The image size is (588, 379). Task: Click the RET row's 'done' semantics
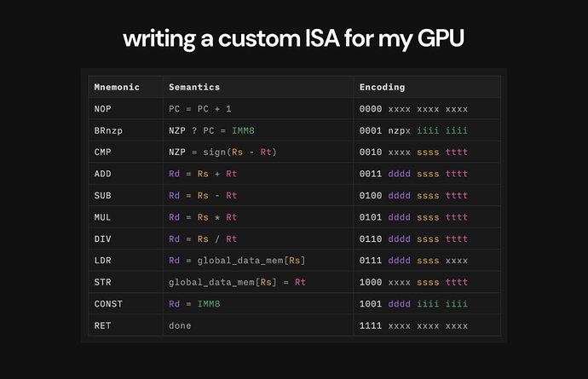coord(180,325)
